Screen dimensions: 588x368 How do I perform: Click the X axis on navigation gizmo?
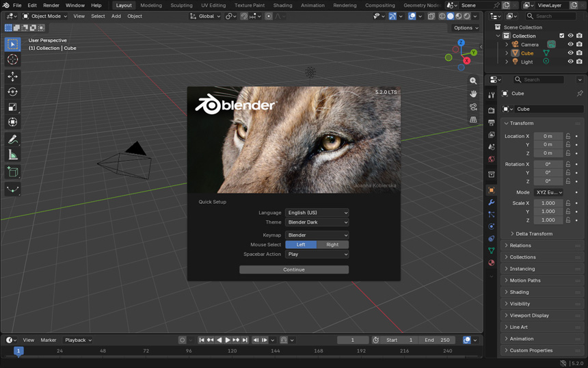coord(466,60)
